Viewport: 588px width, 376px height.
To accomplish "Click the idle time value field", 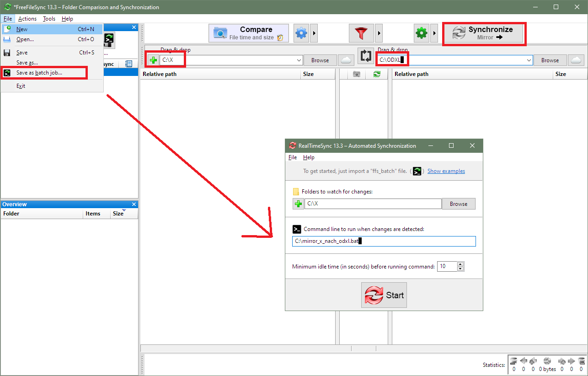I will coord(447,266).
